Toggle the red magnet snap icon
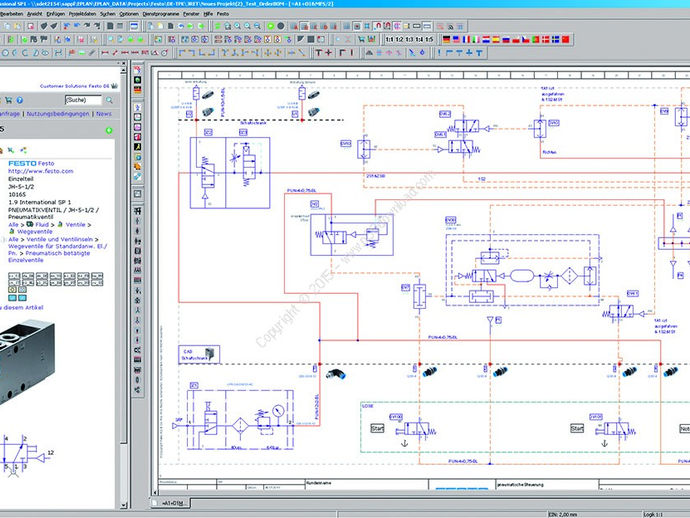 click(378, 26)
